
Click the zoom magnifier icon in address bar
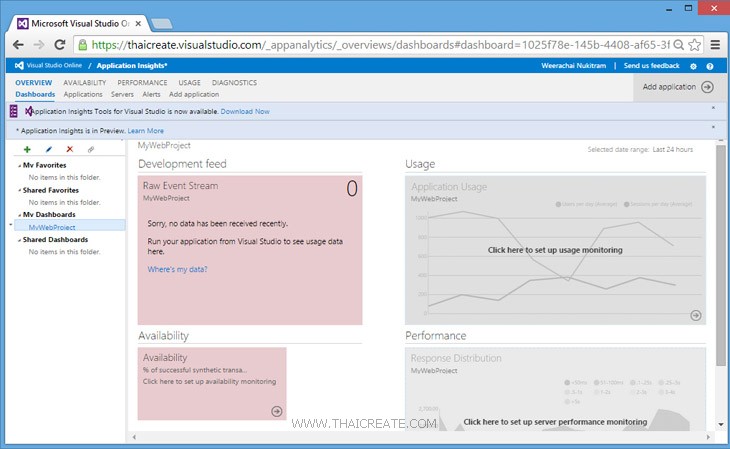(x=678, y=45)
